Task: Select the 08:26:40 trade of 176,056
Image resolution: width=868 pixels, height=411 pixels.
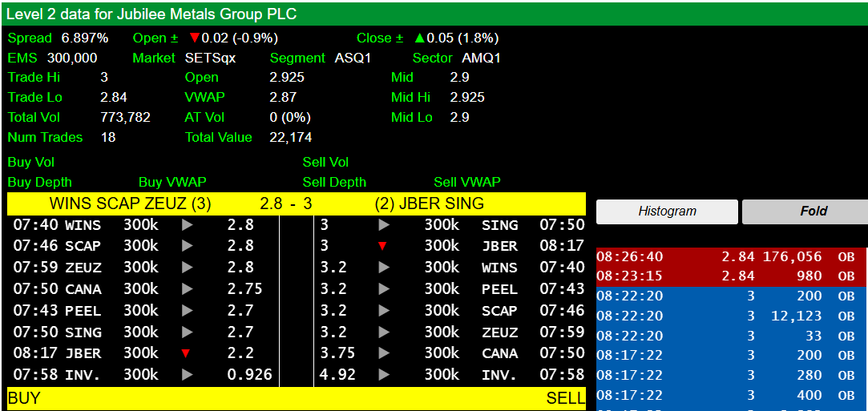Action: pyautogui.click(x=732, y=256)
